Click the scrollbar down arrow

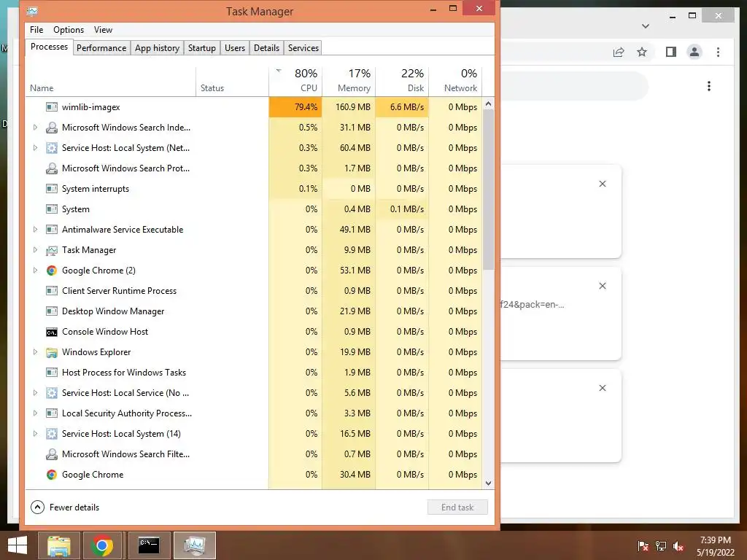tap(488, 483)
